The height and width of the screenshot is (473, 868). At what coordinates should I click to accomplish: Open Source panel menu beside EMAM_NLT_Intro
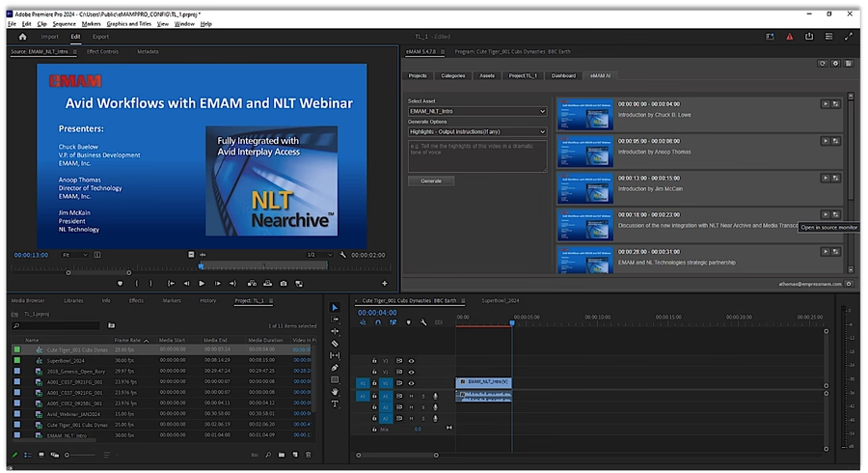point(74,51)
